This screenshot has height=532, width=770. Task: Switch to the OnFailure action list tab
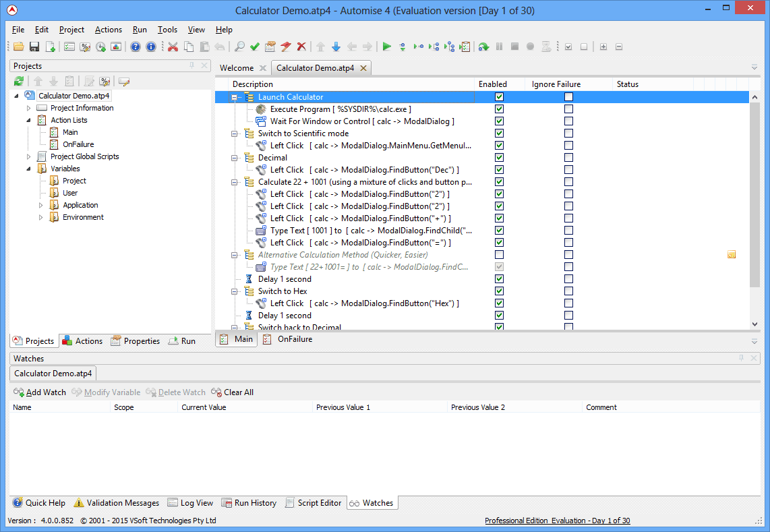click(289, 339)
